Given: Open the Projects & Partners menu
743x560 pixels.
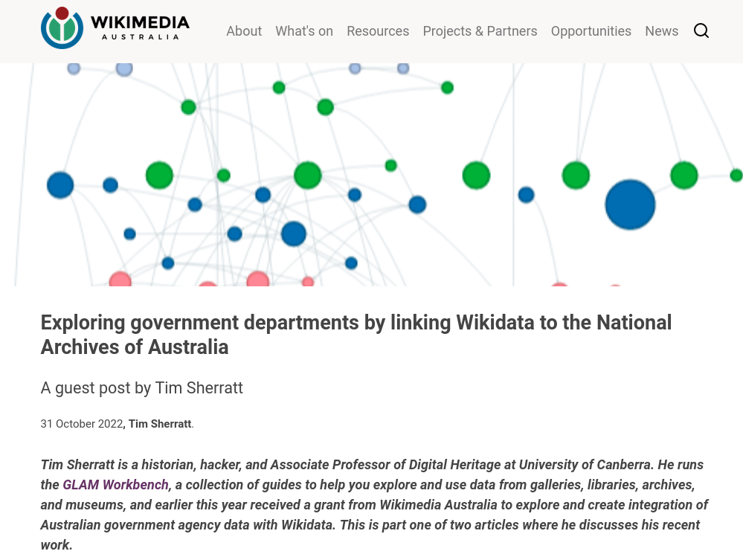Looking at the screenshot, I should 480,30.
